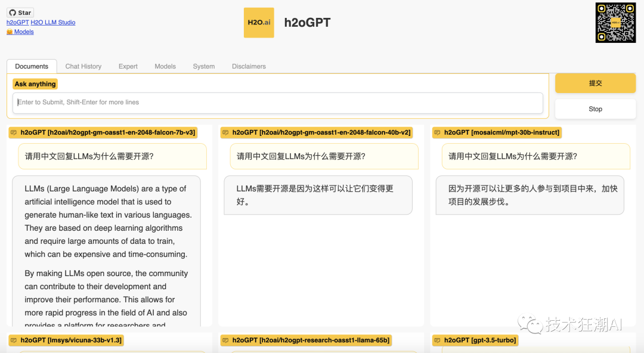The height and width of the screenshot is (353, 644).
Task: Click the paragraph starting 'By making LLMs open source'
Action: coord(106,299)
